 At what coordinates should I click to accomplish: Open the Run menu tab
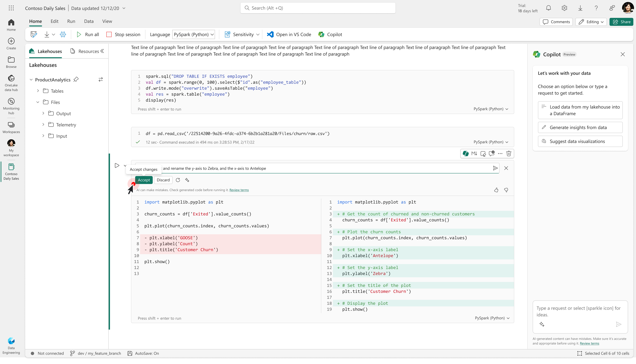[71, 21]
